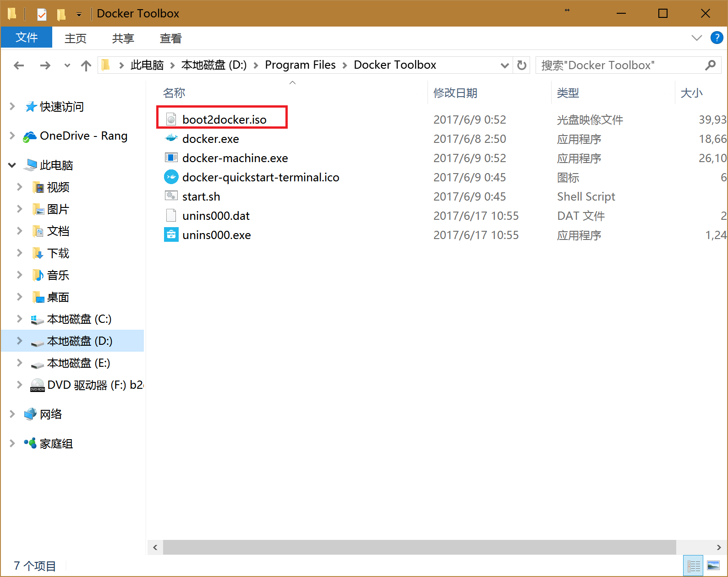Click the unins000.exe uninstaller icon
Viewport: 728px width, 577px height.
point(171,234)
